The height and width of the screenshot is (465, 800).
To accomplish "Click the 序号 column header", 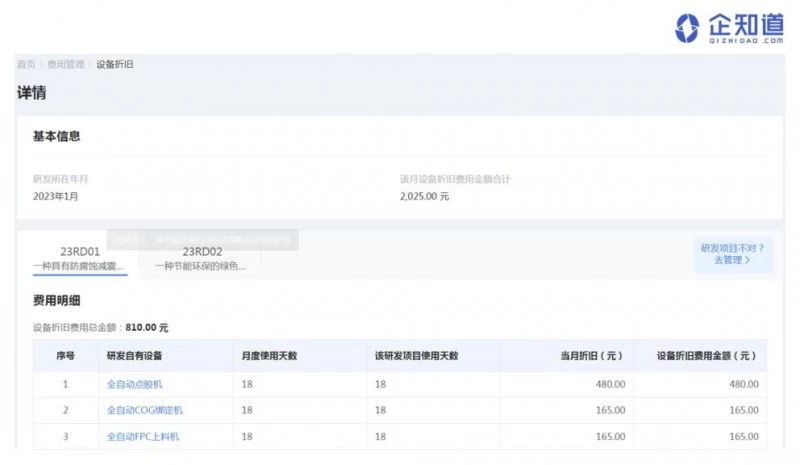I will click(66, 356).
